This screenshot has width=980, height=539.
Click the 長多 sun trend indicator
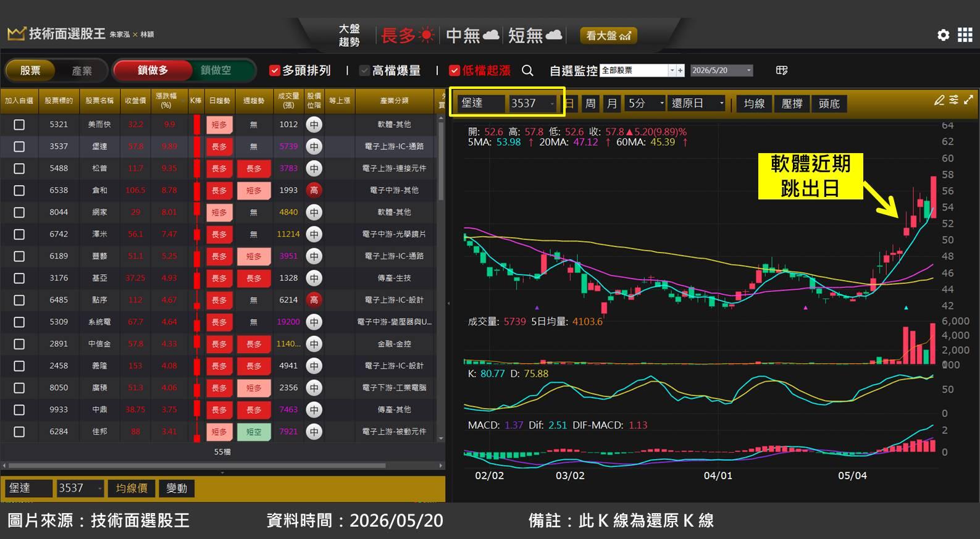click(408, 35)
